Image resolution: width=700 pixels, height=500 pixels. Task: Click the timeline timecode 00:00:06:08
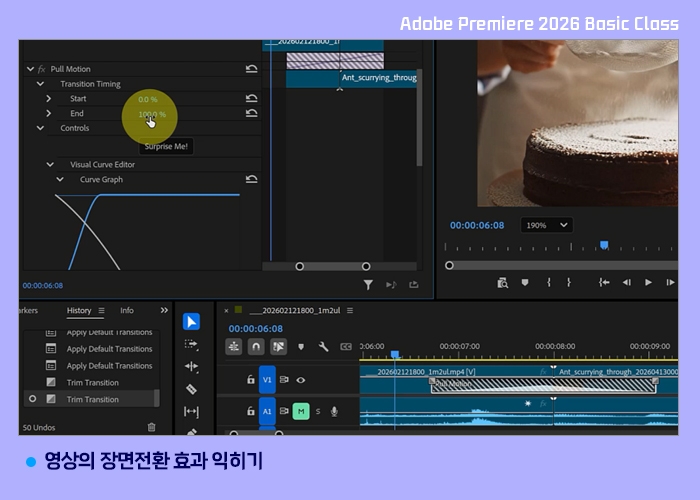point(255,329)
